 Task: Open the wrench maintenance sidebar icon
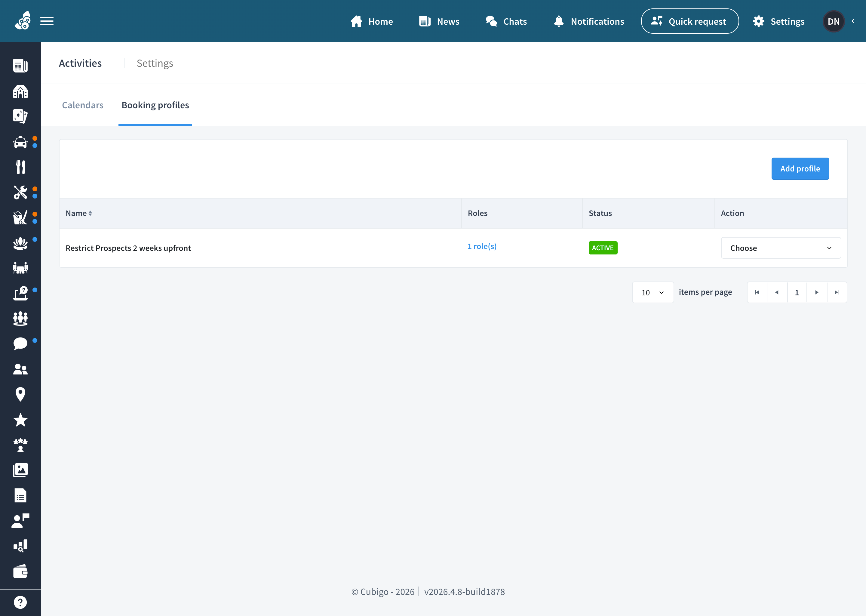point(20,193)
